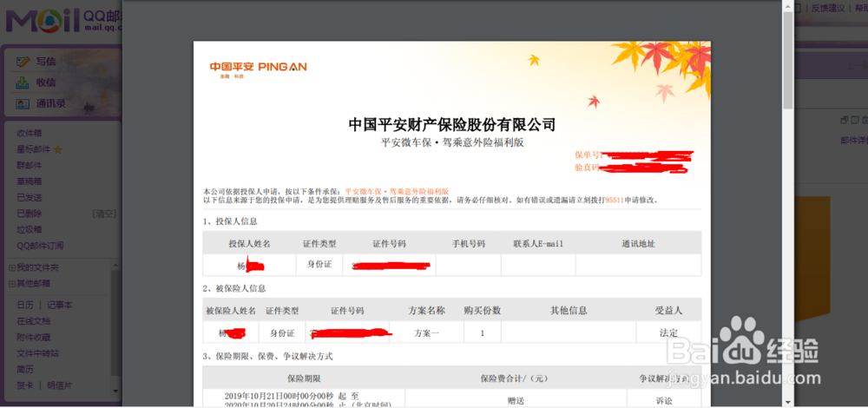This screenshot has width=868, height=408.
Task: Open 简历 resume link
Action: pyautogui.click(x=25, y=369)
